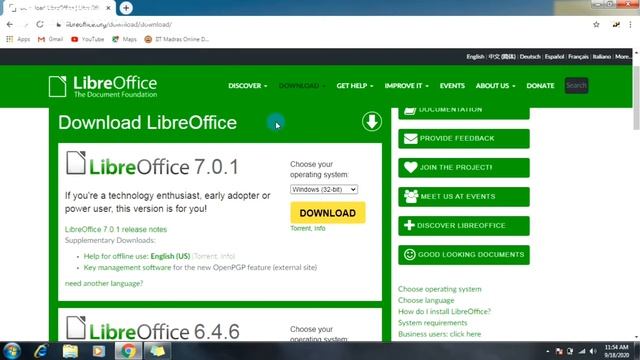Reload the page with refresh icon
Image resolution: width=640 pixels, height=360 pixels.
click(x=40, y=24)
